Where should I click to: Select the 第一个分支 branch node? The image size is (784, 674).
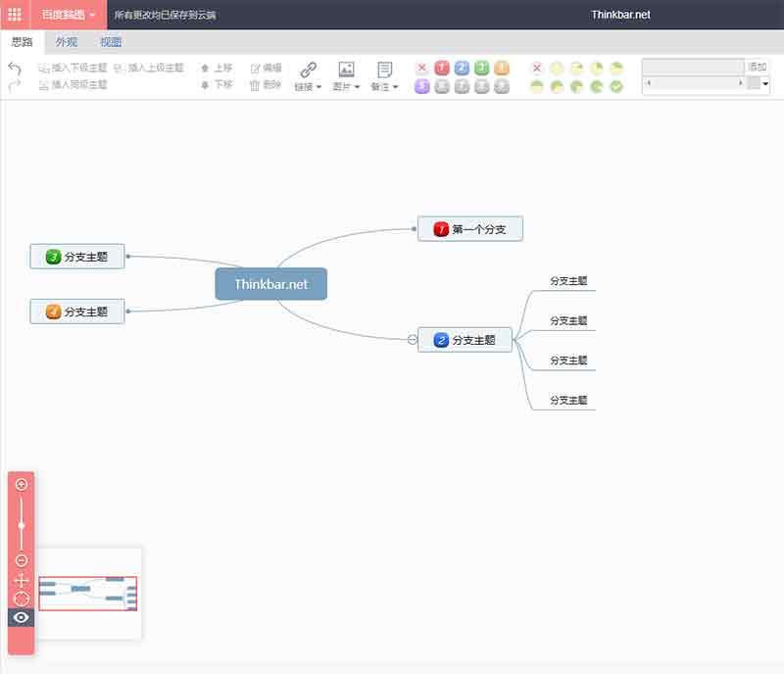[470, 229]
